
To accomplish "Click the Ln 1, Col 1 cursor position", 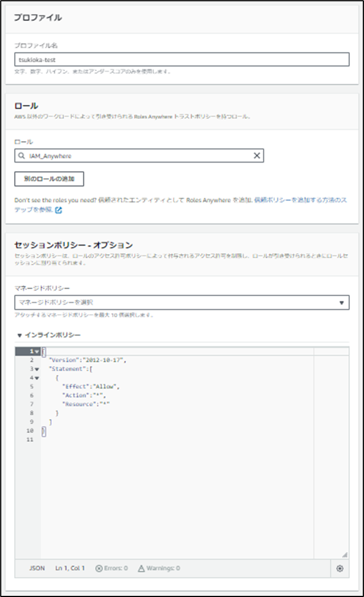I will tap(70, 568).
